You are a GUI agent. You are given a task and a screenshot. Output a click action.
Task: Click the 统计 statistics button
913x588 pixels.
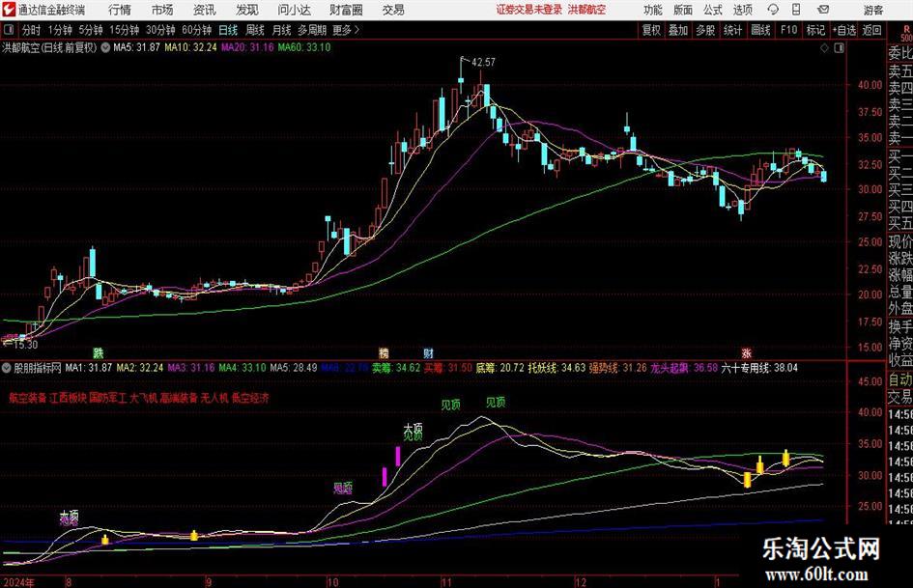click(x=732, y=30)
